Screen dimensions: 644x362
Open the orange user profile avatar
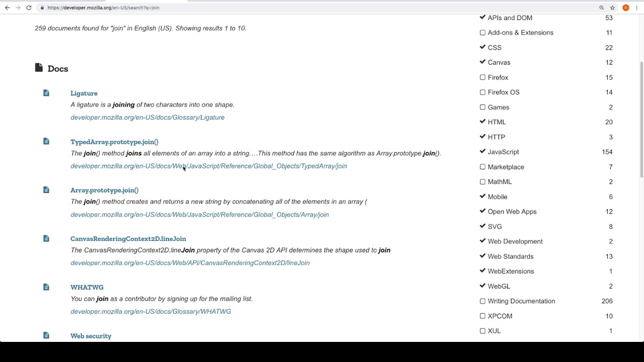[x=625, y=8]
